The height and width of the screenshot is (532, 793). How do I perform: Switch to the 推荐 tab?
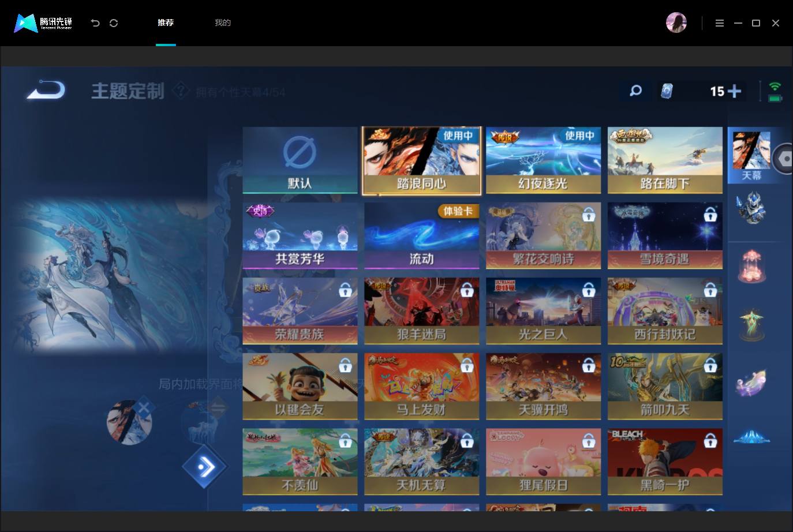coord(166,23)
